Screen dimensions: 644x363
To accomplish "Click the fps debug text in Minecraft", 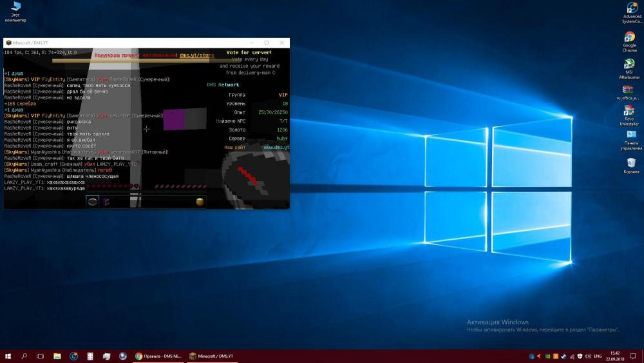I will [41, 53].
